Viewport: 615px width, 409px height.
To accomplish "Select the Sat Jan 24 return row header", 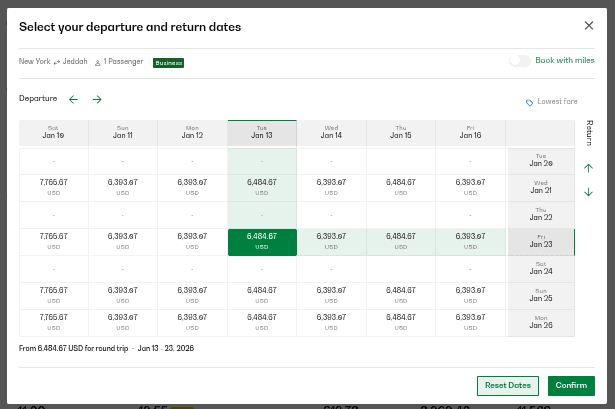I will click(x=541, y=269).
